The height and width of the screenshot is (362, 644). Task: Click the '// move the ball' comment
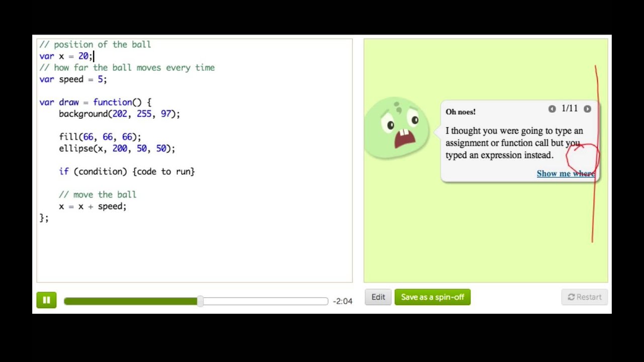[x=98, y=195]
